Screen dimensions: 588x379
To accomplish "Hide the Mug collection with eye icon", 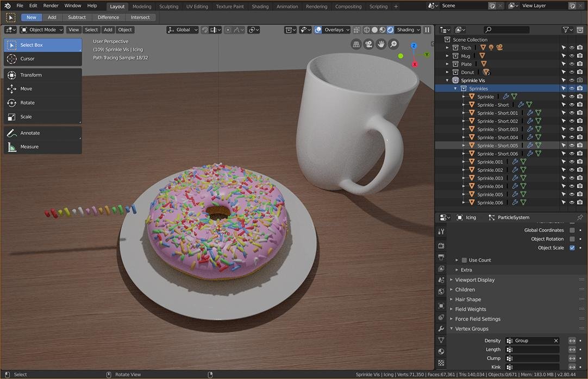I will (572, 56).
